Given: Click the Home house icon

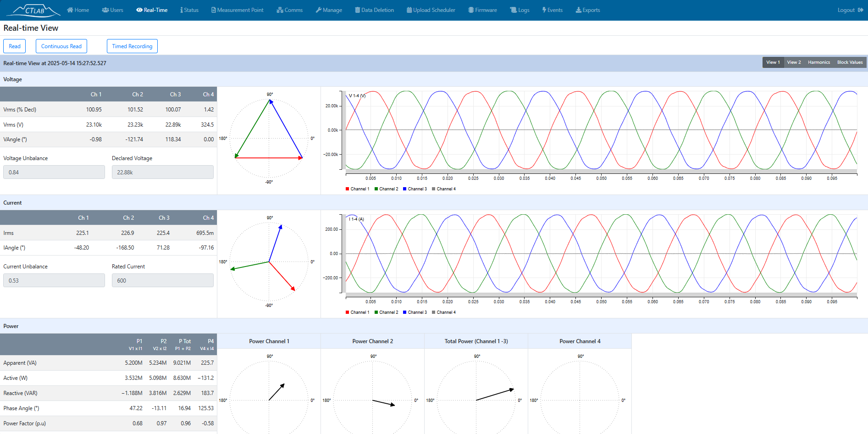Looking at the screenshot, I should coord(70,10).
